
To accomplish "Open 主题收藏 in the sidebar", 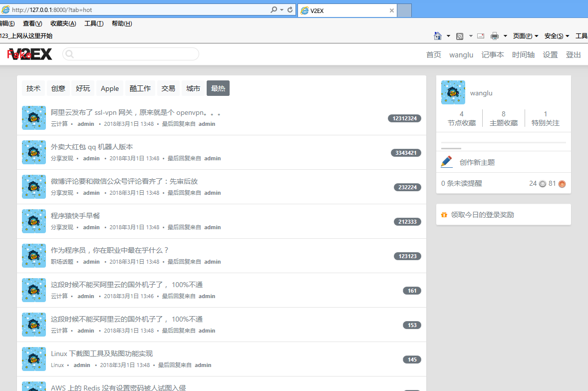I will click(x=504, y=118).
